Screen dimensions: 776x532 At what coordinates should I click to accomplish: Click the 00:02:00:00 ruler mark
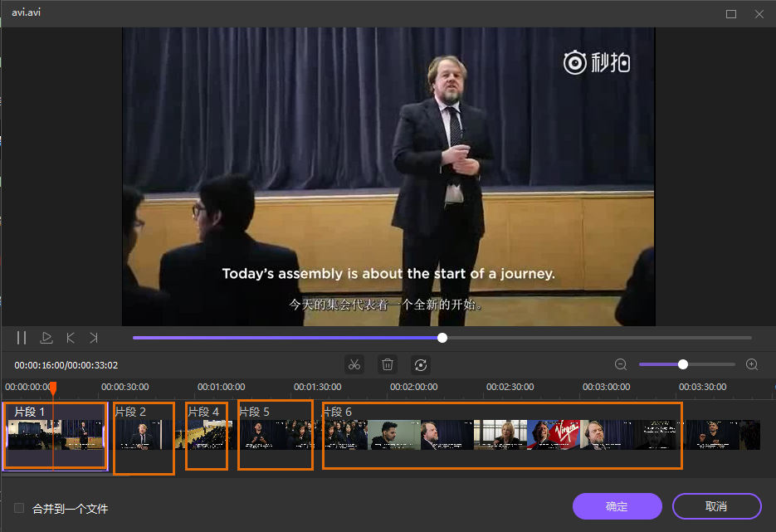click(x=413, y=387)
